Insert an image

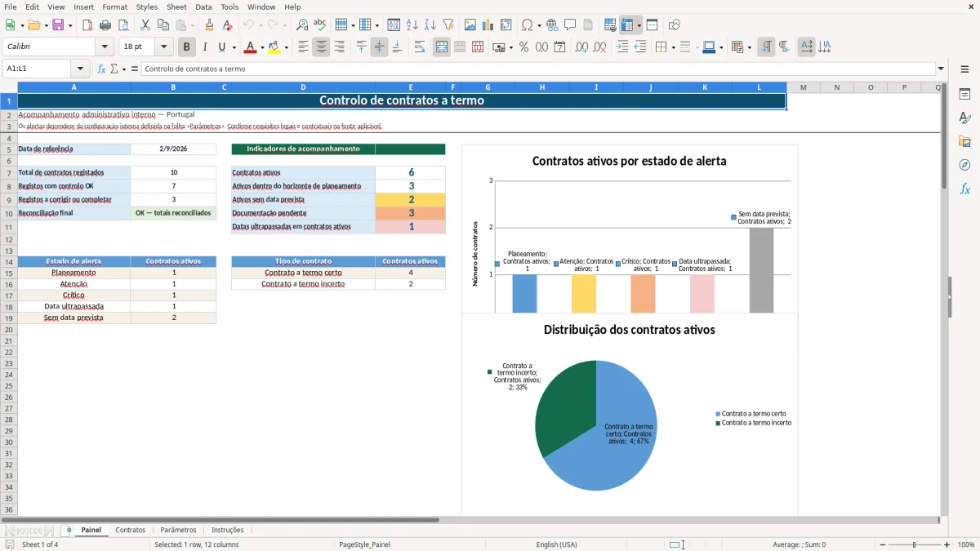tap(470, 25)
